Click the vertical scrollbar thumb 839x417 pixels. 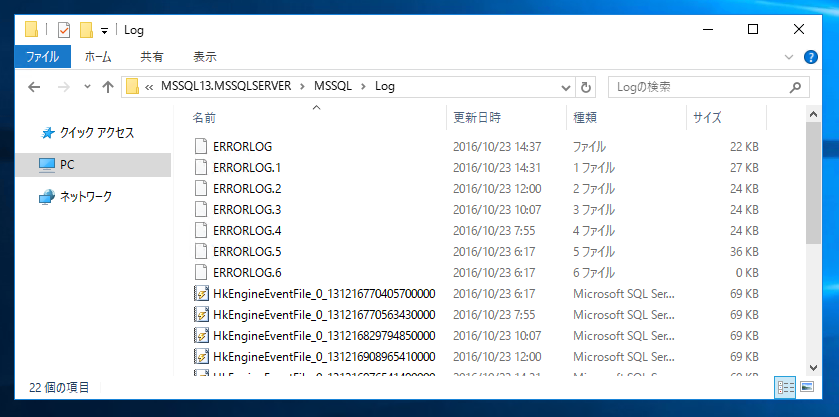pyautogui.click(x=813, y=183)
